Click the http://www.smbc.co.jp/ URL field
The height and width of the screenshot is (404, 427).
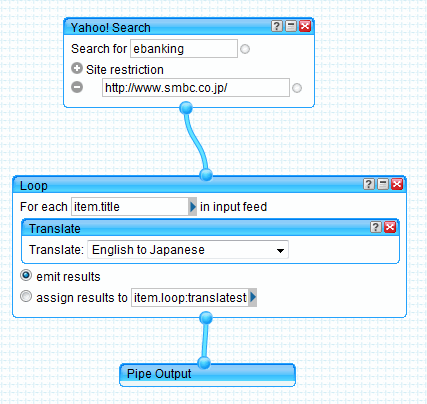coord(196,88)
